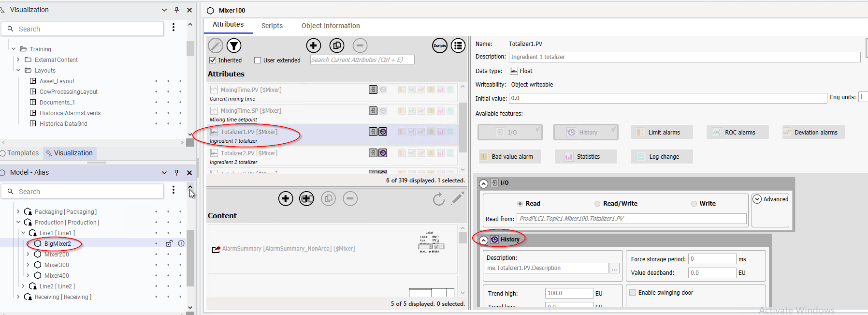Click the duplicate attribute icon above Attributes list
Screen dimensions: 868x315
[337, 45]
